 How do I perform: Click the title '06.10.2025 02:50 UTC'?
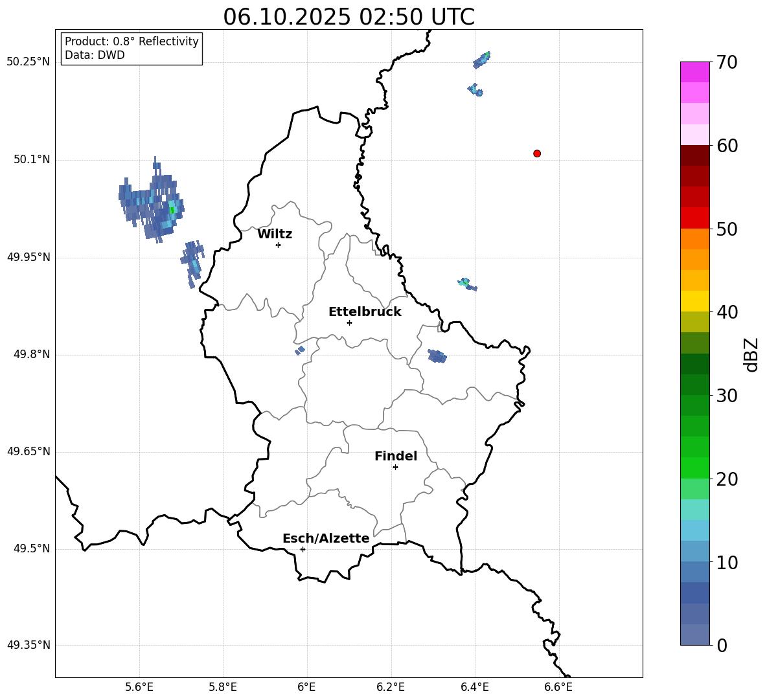coord(349,17)
